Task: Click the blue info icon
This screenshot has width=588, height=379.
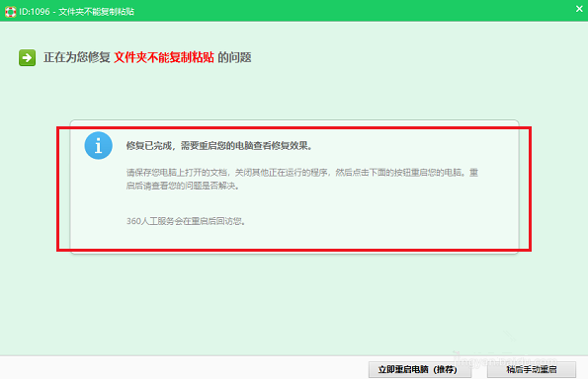Action: coord(98,146)
